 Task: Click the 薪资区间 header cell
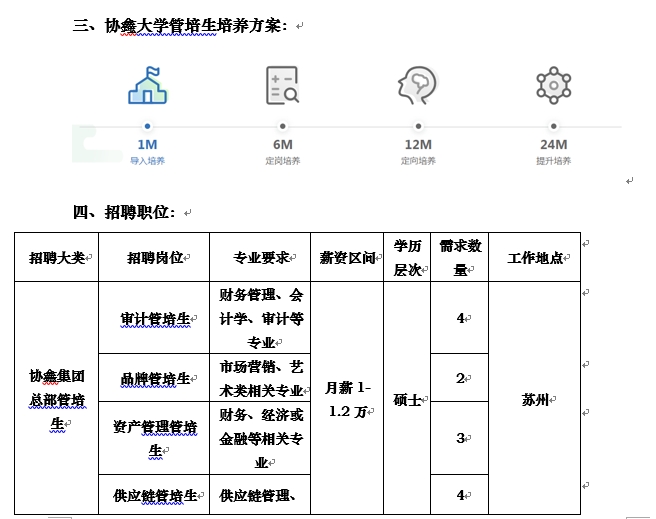click(x=347, y=257)
